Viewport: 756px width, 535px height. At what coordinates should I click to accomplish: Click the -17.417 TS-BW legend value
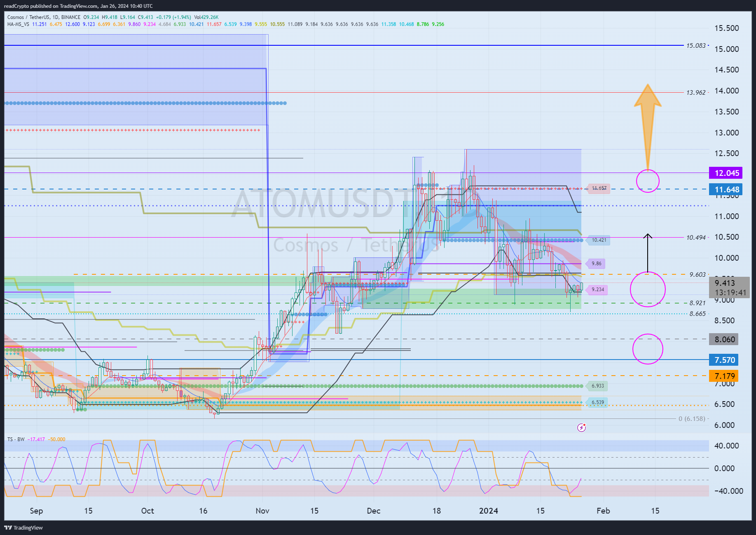click(36, 439)
